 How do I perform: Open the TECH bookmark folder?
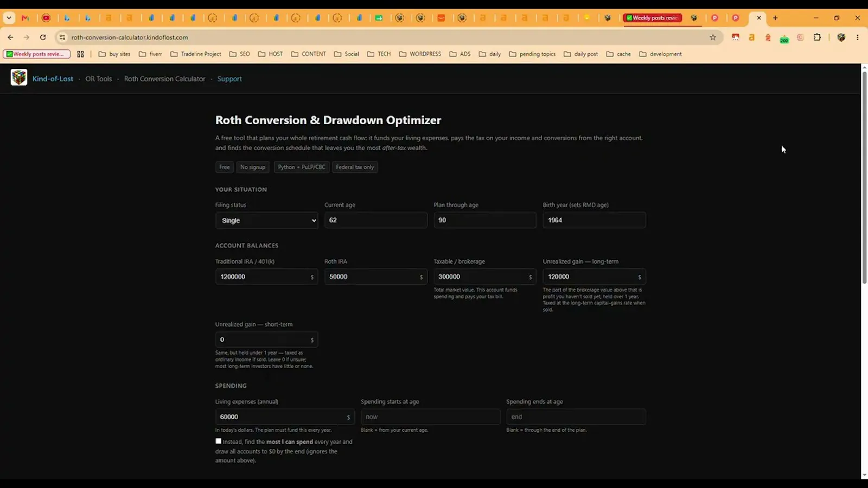[x=379, y=54]
